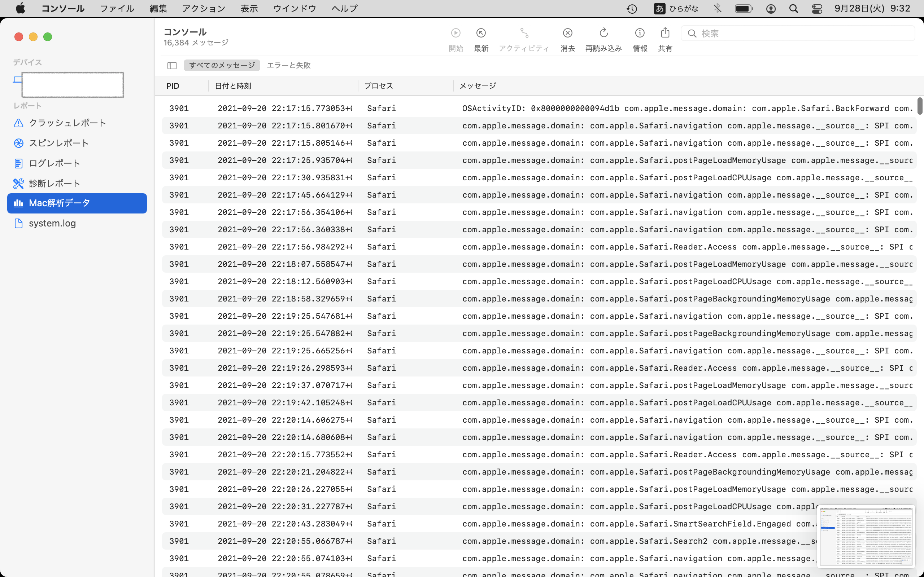924x577 pixels.
Task: Open クラッシュレポート in the sidebar
Action: (x=67, y=123)
